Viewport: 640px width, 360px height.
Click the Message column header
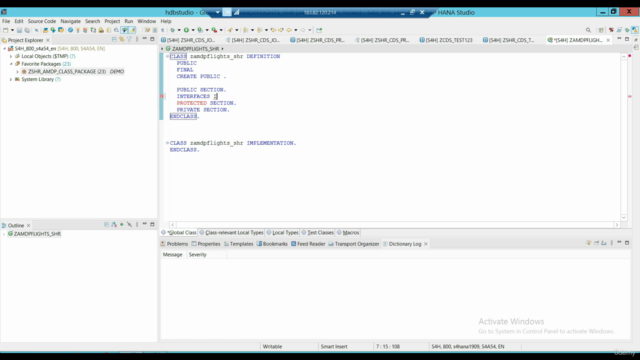point(173,255)
